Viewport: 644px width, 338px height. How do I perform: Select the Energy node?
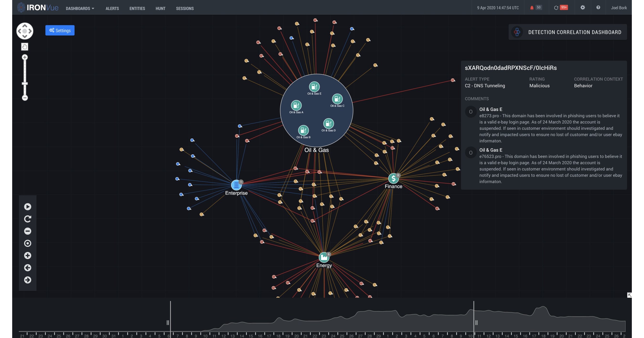tap(324, 257)
